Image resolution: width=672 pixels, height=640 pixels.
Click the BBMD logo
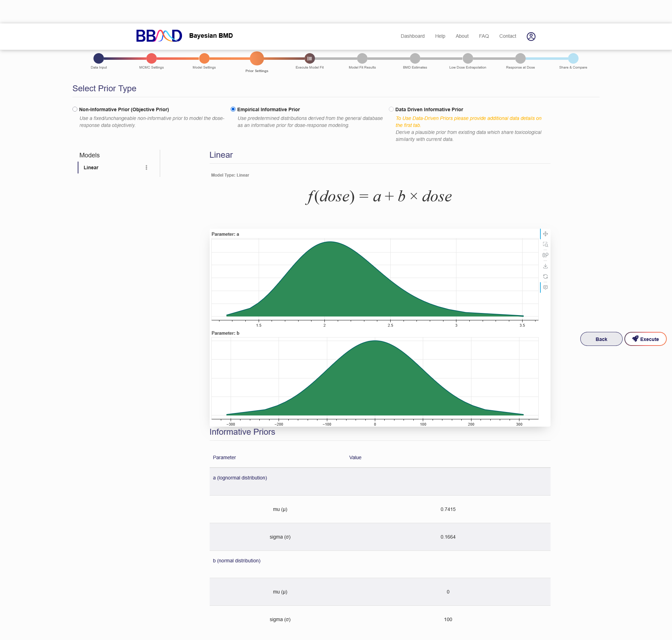(159, 36)
